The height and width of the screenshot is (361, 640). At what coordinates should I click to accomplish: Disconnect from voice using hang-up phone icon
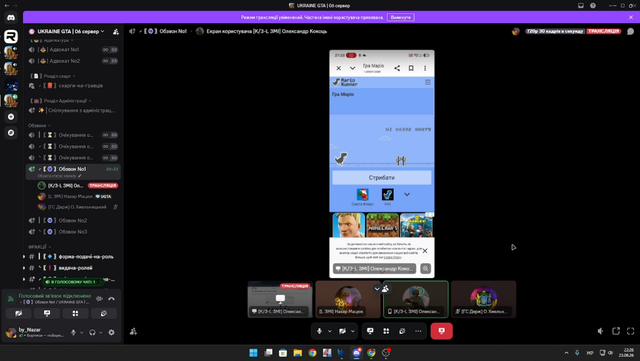coord(111,299)
